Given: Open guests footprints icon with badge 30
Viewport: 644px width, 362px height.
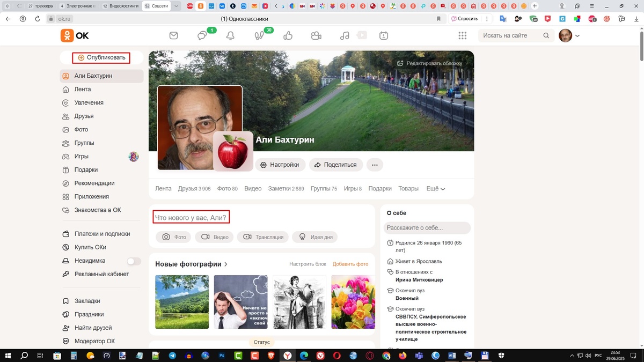Looking at the screenshot, I should tap(259, 36).
